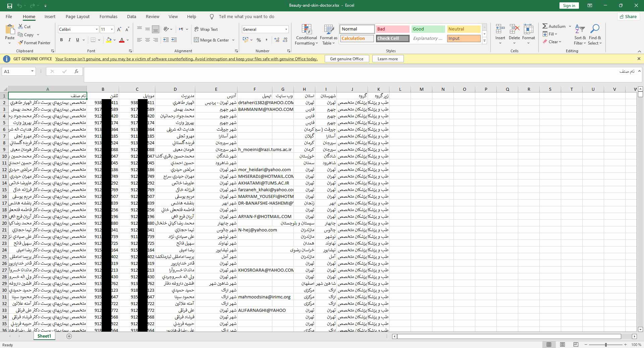Open the Calibri font name dropdown
The image size is (644, 348).
click(x=97, y=29)
